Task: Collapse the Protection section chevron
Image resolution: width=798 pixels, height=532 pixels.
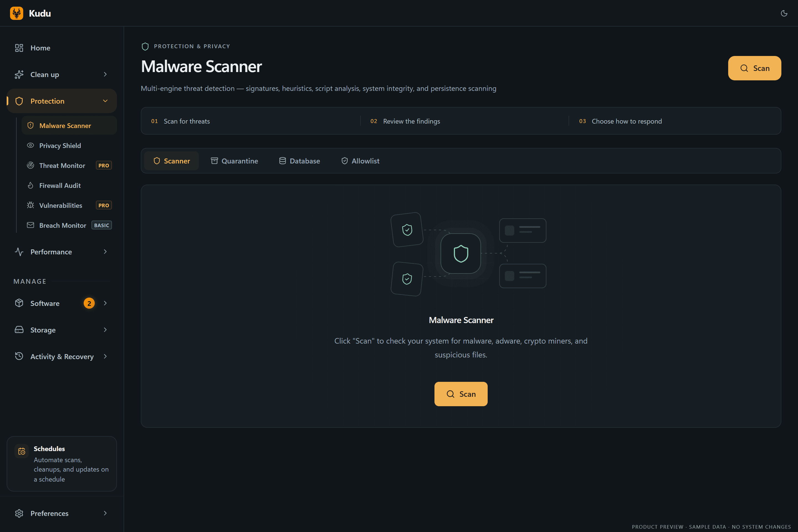Action: [105, 101]
